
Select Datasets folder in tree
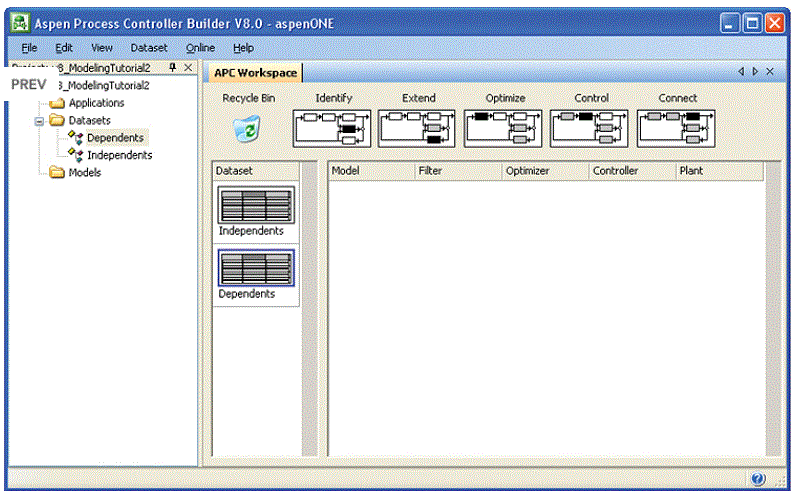(x=90, y=120)
